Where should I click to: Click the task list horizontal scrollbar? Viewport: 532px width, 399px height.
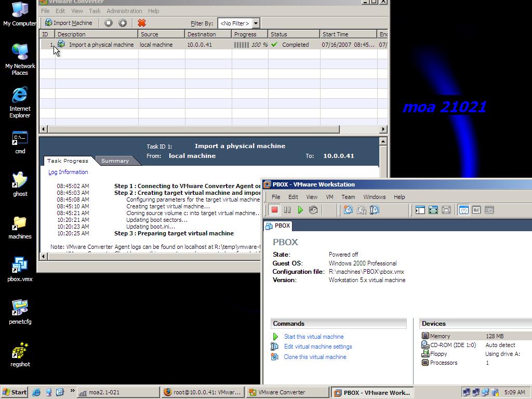point(193,129)
